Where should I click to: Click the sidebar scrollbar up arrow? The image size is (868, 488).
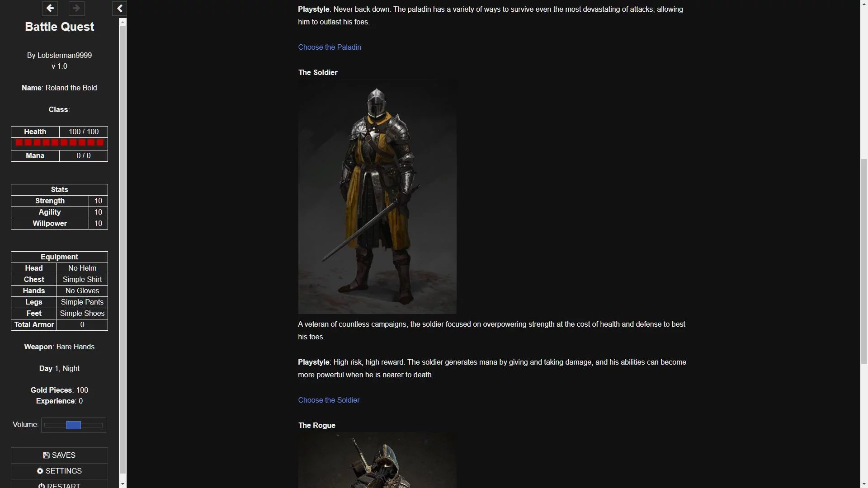(123, 22)
